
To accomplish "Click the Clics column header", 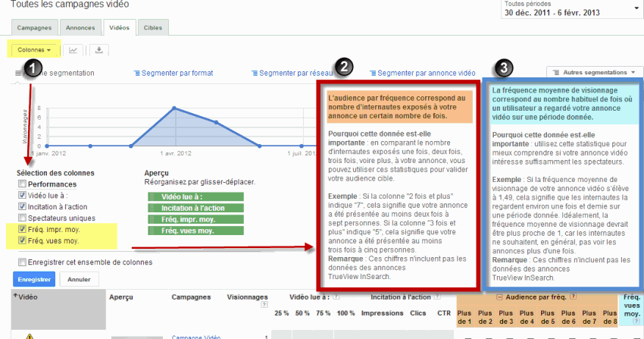I will tap(417, 313).
